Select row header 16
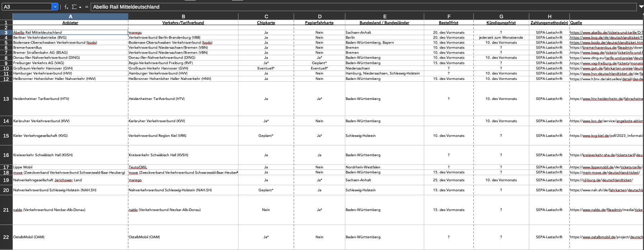Image resolution: width=644 pixels, height=250 pixels. (x=6, y=155)
